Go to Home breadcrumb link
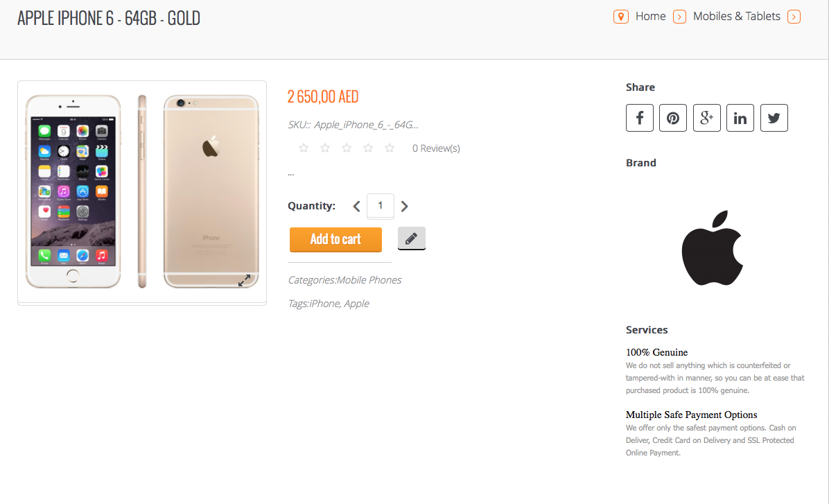The height and width of the screenshot is (504, 829). pos(650,17)
